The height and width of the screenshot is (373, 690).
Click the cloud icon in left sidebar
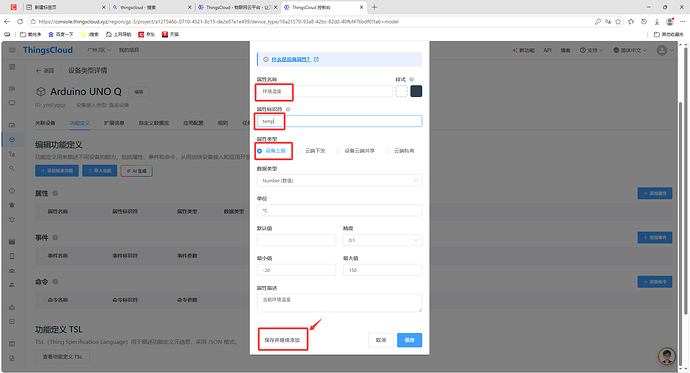(12, 307)
